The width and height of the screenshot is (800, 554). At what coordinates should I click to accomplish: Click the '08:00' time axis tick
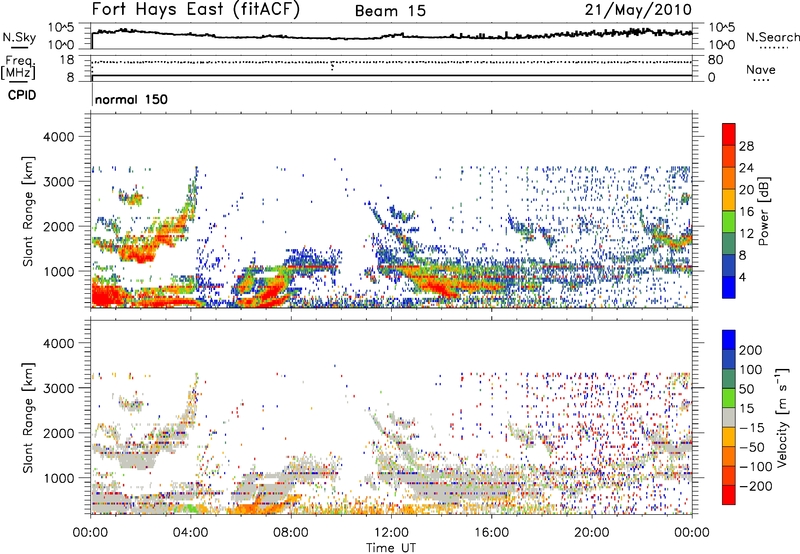291,533
